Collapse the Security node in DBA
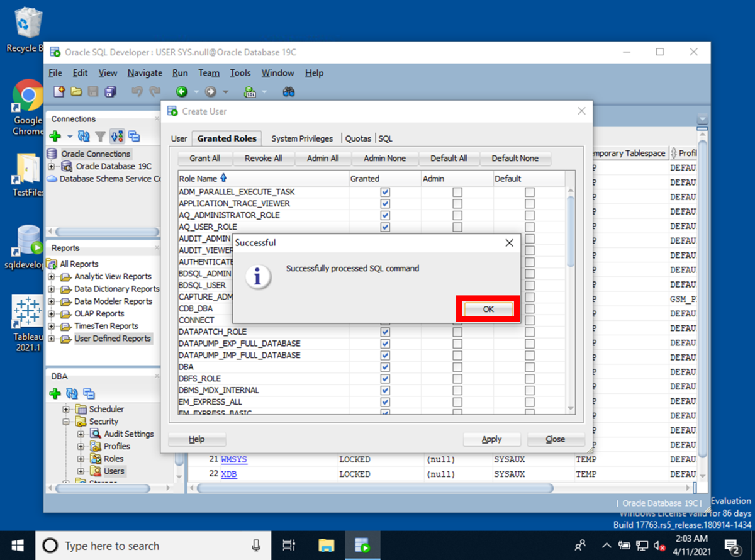755x560 pixels. 66,422
